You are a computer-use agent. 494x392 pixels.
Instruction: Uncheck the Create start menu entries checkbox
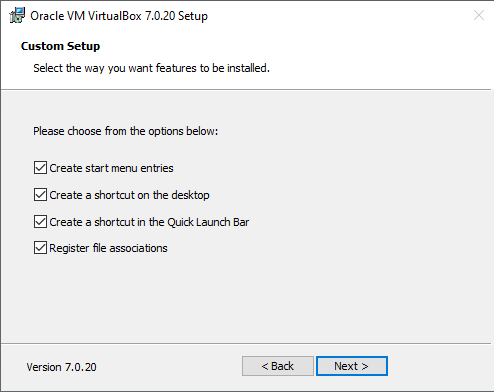click(x=40, y=168)
